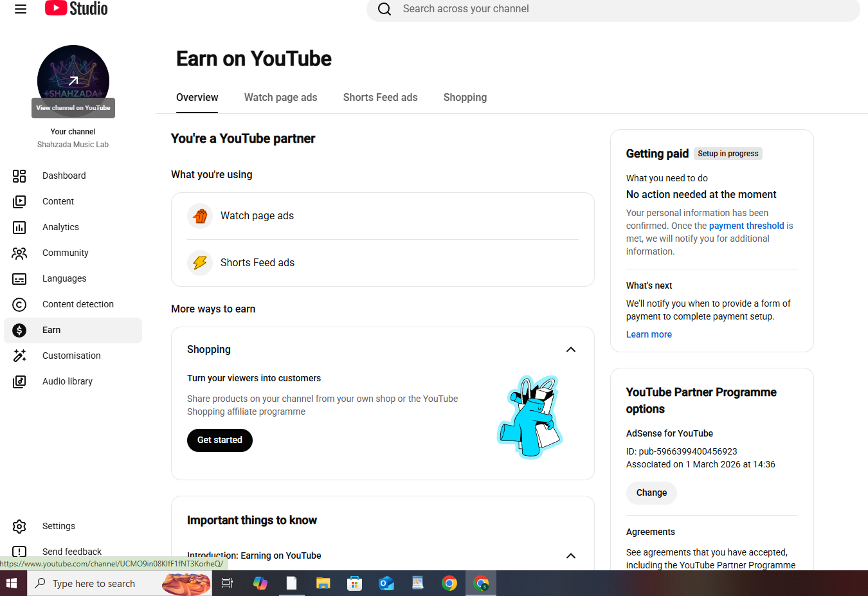Open Copilot from taskbar
This screenshot has height=596, width=868.
pos(260,583)
